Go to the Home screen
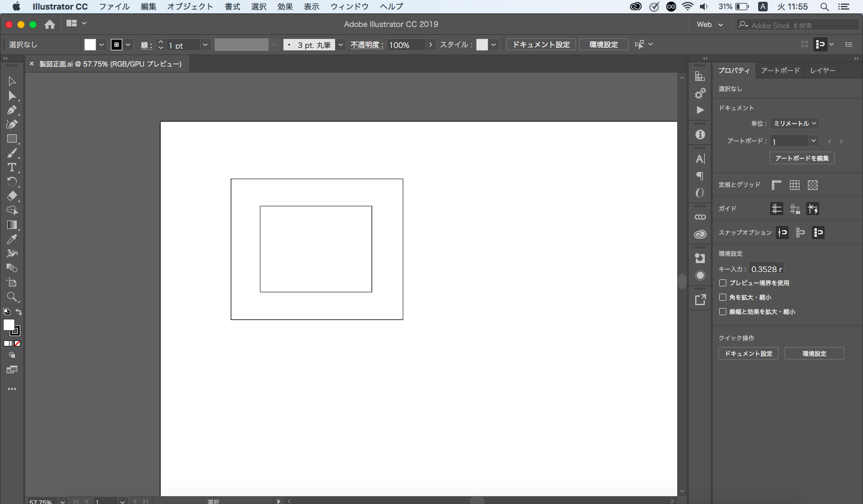863x504 pixels. (50, 25)
